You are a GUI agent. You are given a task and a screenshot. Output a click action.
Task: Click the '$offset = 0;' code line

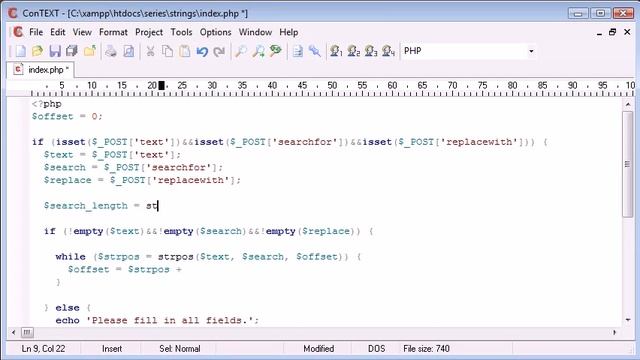click(x=67, y=116)
